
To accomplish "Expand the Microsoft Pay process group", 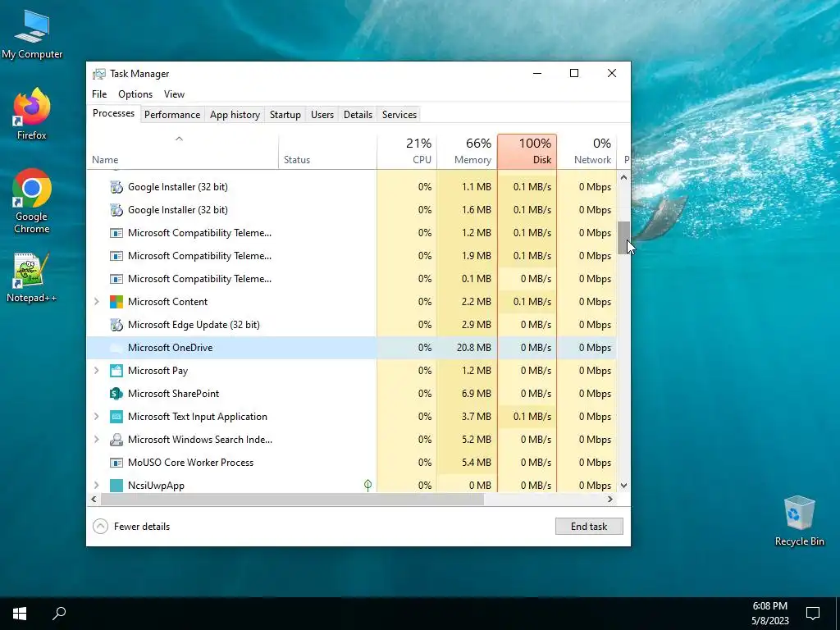I will point(97,371).
